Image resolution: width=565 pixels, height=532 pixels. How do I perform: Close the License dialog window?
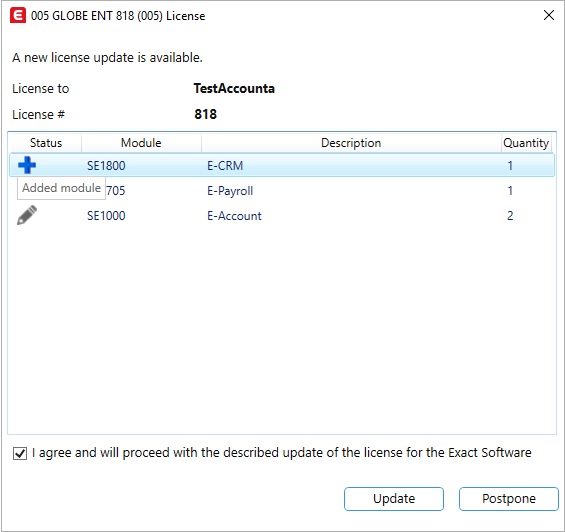pyautogui.click(x=548, y=15)
